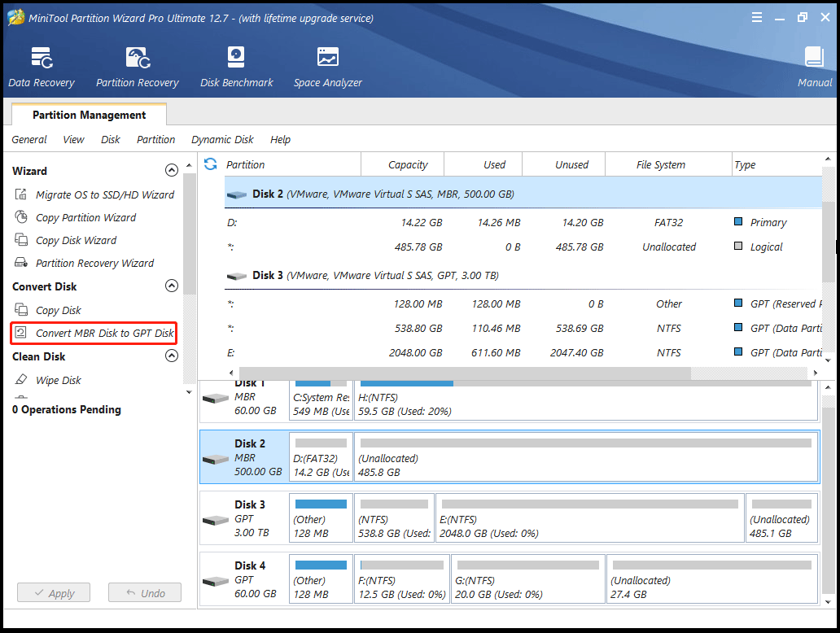Click disk map scroll-down arrow

pyautogui.click(x=829, y=602)
